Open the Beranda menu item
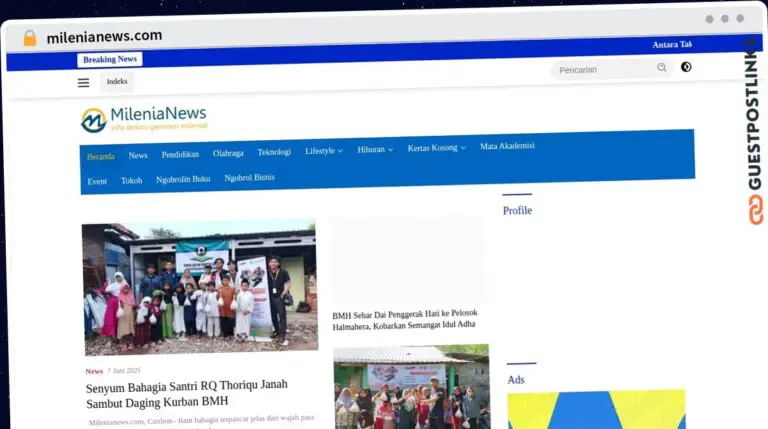 100,156
